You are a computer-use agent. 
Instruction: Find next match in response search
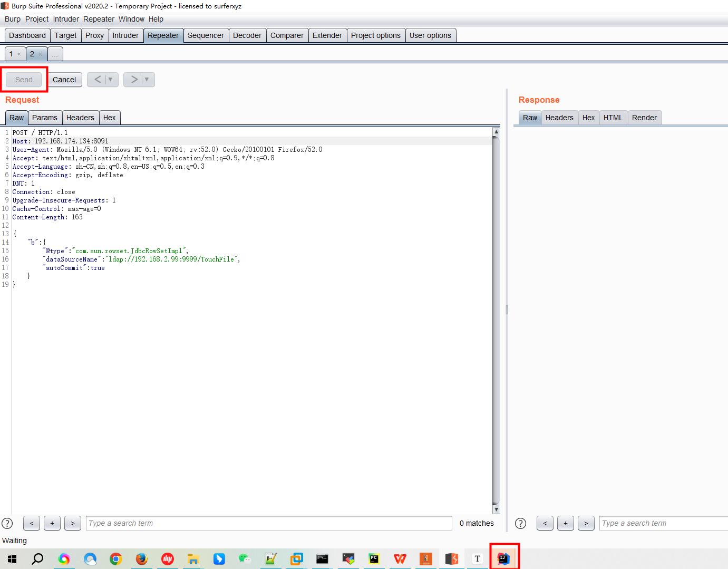click(x=586, y=523)
